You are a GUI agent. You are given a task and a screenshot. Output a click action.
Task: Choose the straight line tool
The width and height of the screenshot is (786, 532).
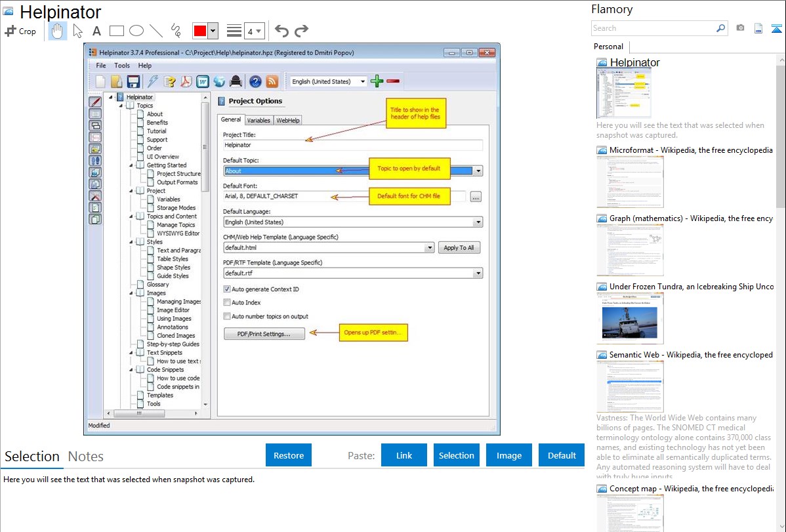(156, 31)
